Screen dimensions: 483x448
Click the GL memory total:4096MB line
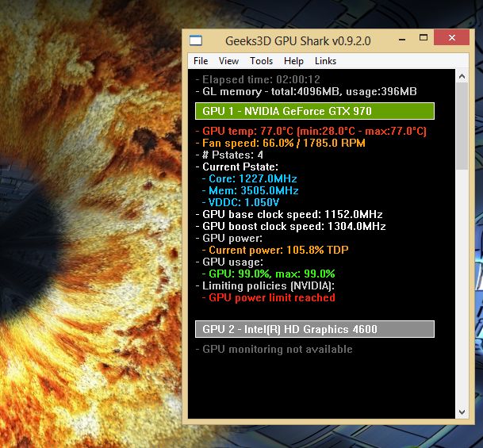(306, 92)
